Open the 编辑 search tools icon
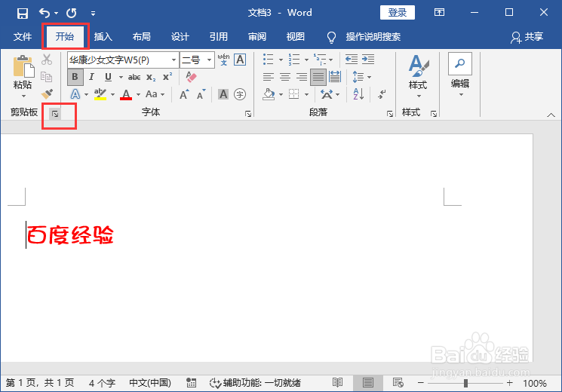The width and height of the screenshot is (562, 392). pos(460,64)
